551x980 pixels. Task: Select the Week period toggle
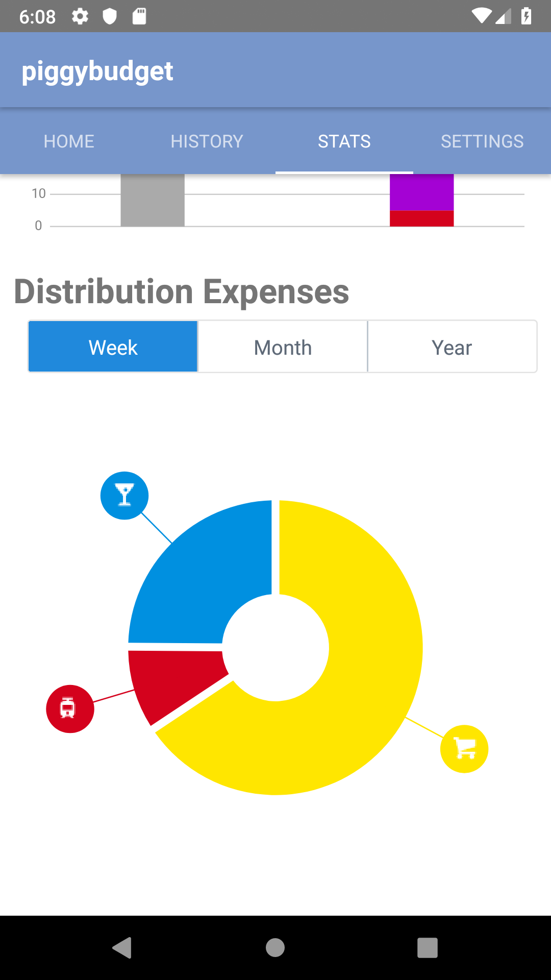point(113,347)
